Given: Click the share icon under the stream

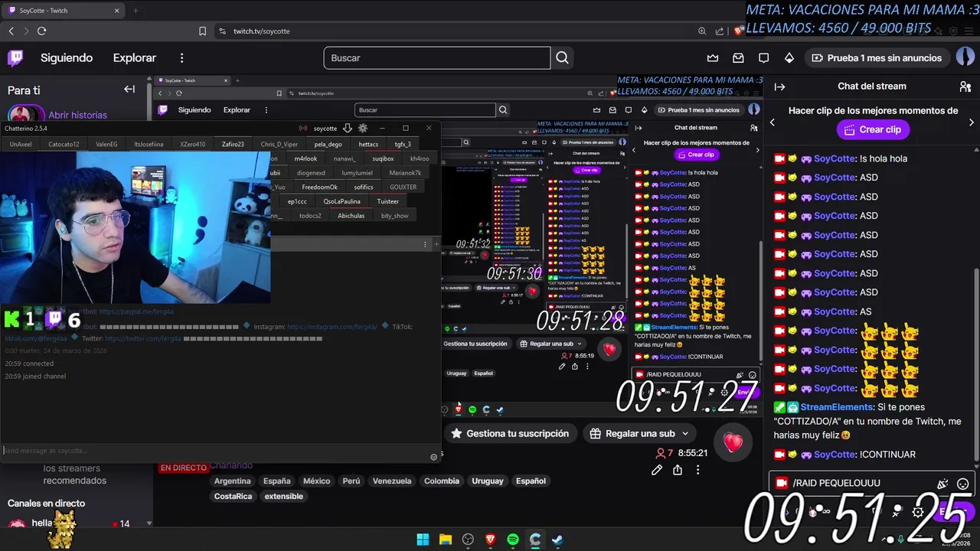Looking at the screenshot, I should 678,470.
